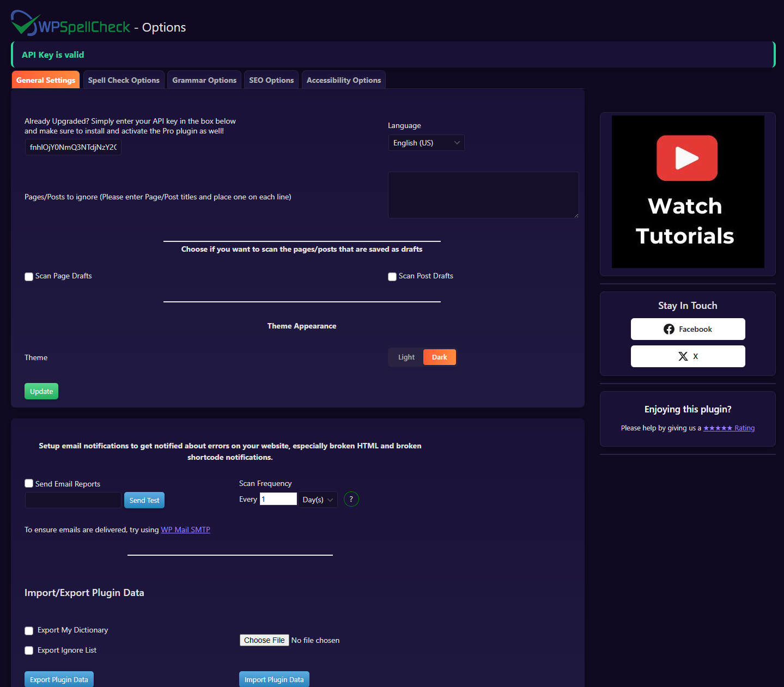This screenshot has width=784, height=687.
Task: Open the WP Mail SMTP link
Action: 185,530
